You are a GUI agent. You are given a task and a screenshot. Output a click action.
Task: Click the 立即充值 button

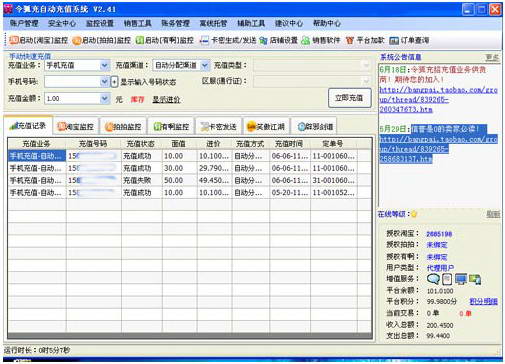[349, 98]
